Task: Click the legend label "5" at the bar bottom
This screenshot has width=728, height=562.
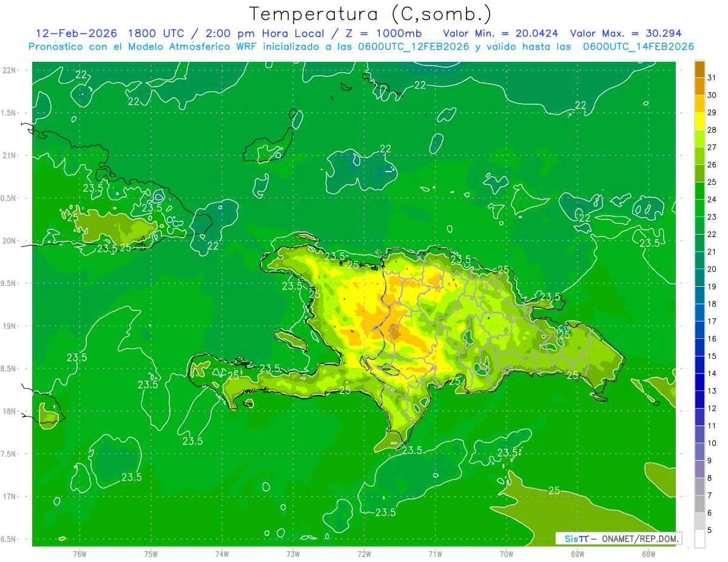Action: 710,530
